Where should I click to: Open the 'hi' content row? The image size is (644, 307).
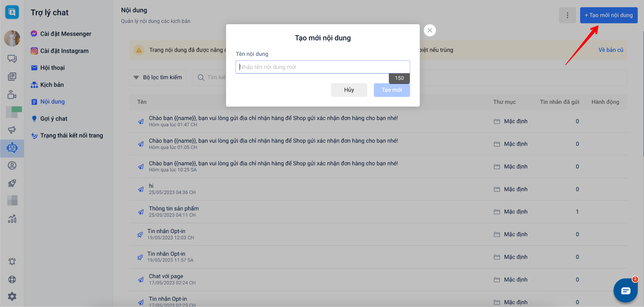pyautogui.click(x=378, y=189)
